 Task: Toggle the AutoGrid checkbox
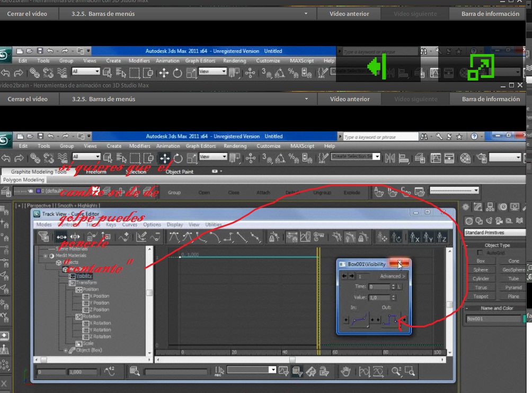coord(480,253)
